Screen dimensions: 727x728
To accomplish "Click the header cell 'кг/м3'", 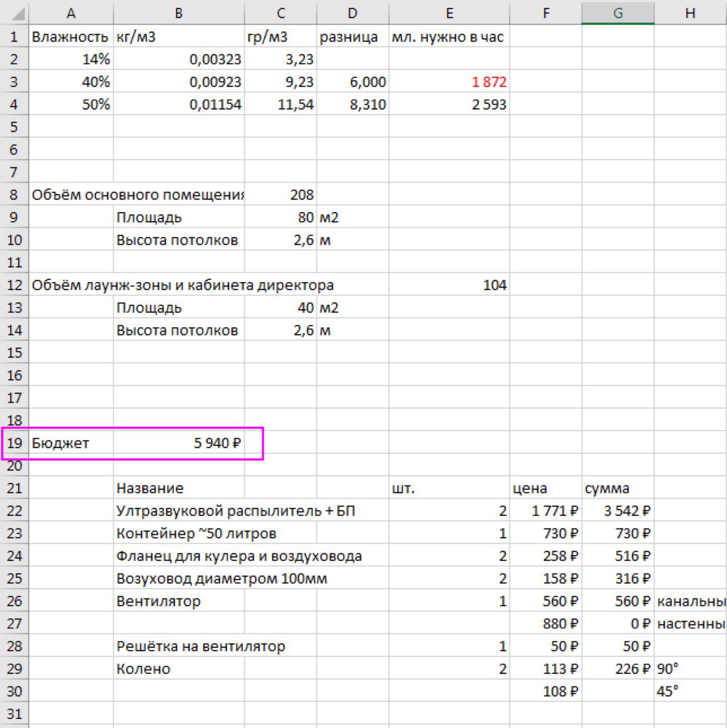I will (179, 37).
